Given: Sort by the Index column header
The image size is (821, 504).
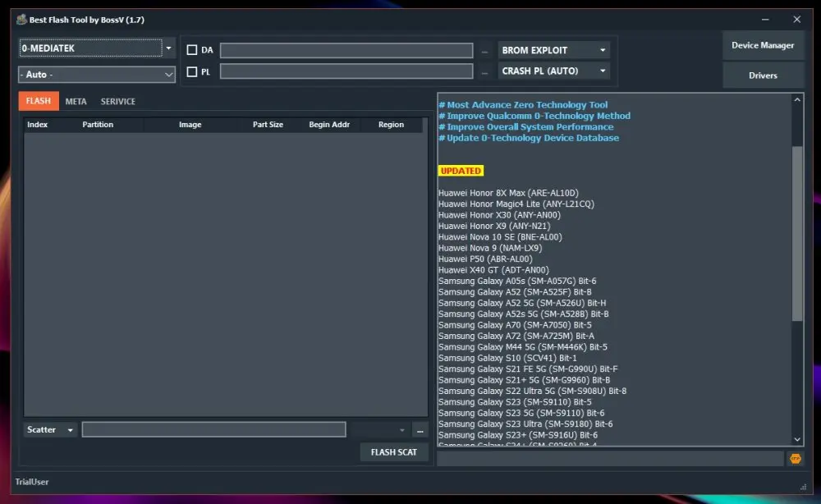Looking at the screenshot, I should (x=37, y=125).
